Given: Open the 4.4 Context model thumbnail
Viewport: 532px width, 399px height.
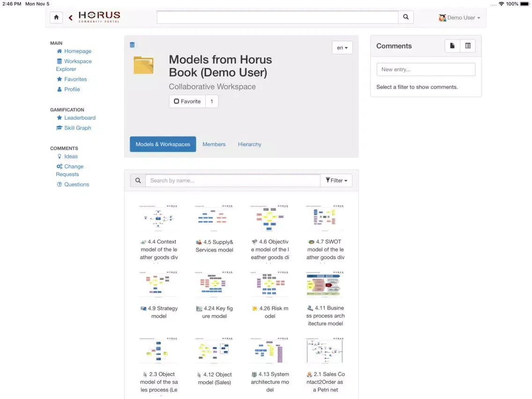Looking at the screenshot, I should coord(158,218).
